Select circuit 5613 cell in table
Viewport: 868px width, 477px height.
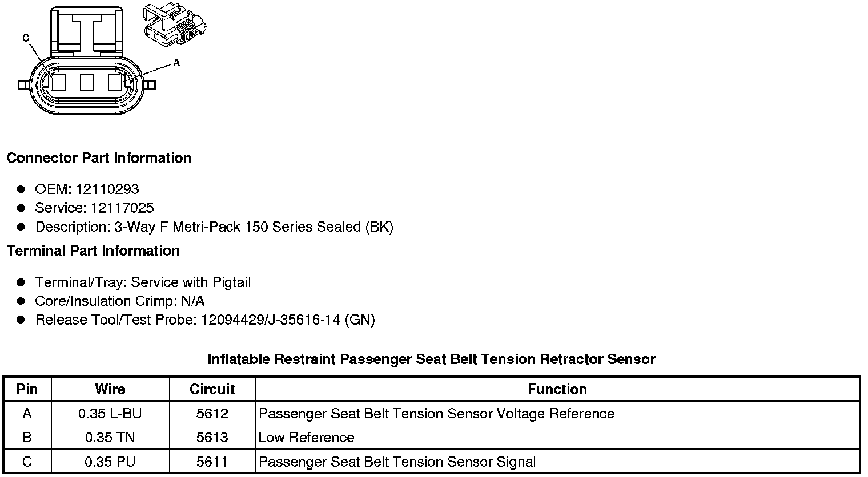pos(212,438)
